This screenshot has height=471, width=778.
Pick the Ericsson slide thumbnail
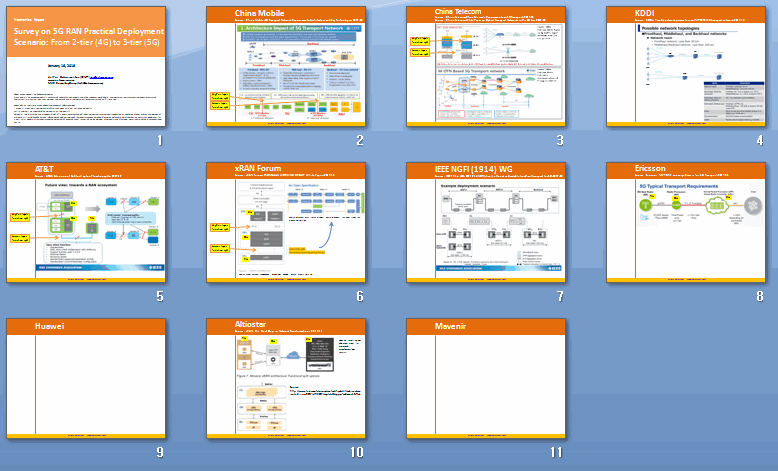(686, 222)
